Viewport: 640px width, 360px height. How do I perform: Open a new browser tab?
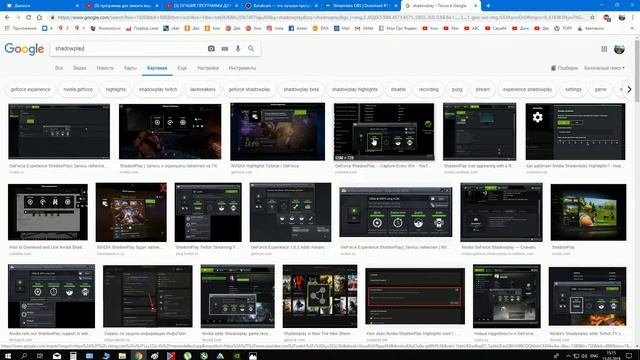[488, 6]
